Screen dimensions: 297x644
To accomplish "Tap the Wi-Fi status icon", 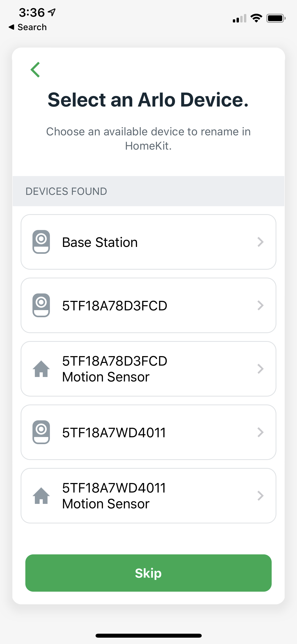I will [256, 18].
